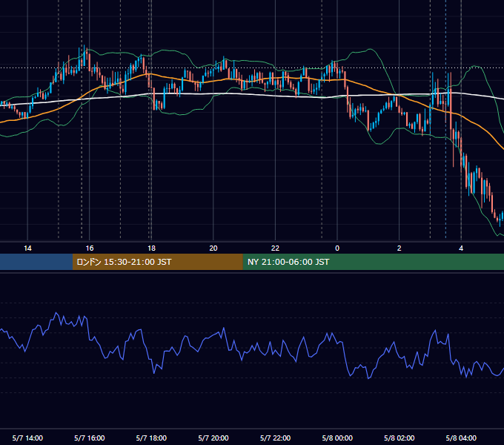Click the 5/7 20:00 date label

coord(213,438)
